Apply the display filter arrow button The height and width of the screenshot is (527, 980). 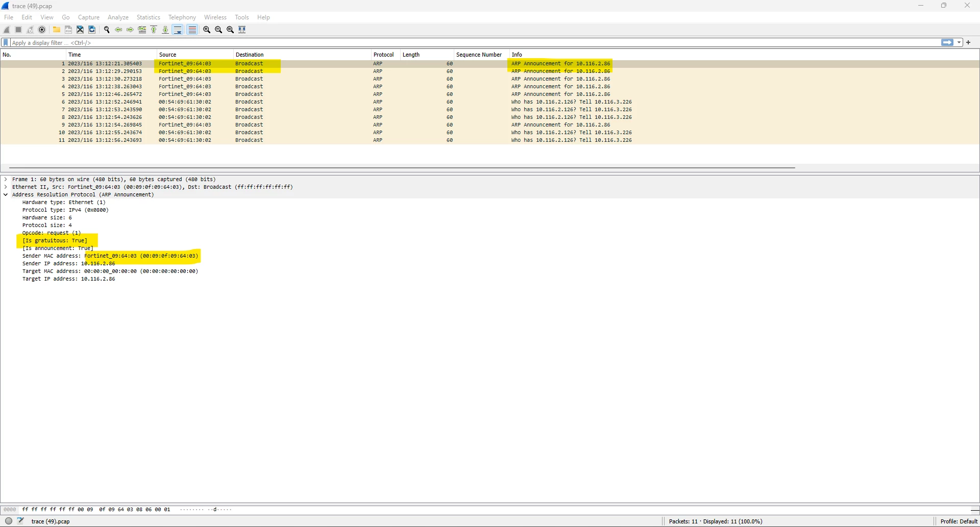(947, 42)
